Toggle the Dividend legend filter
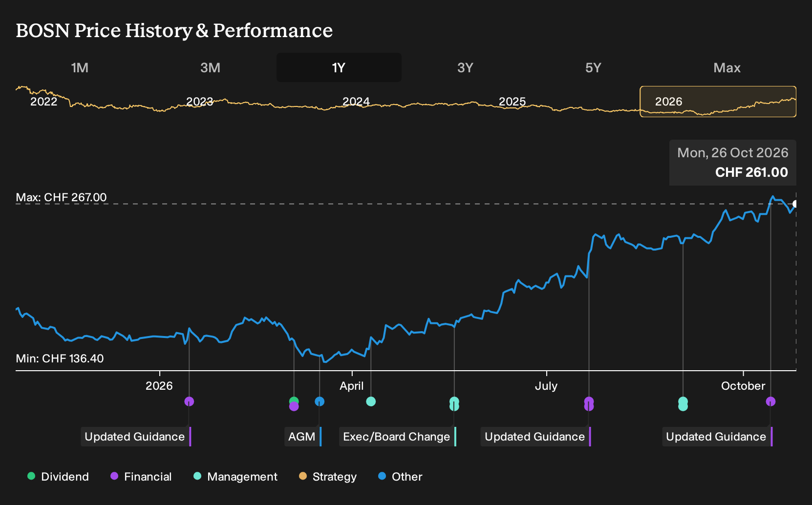This screenshot has height=505, width=812. click(58, 477)
